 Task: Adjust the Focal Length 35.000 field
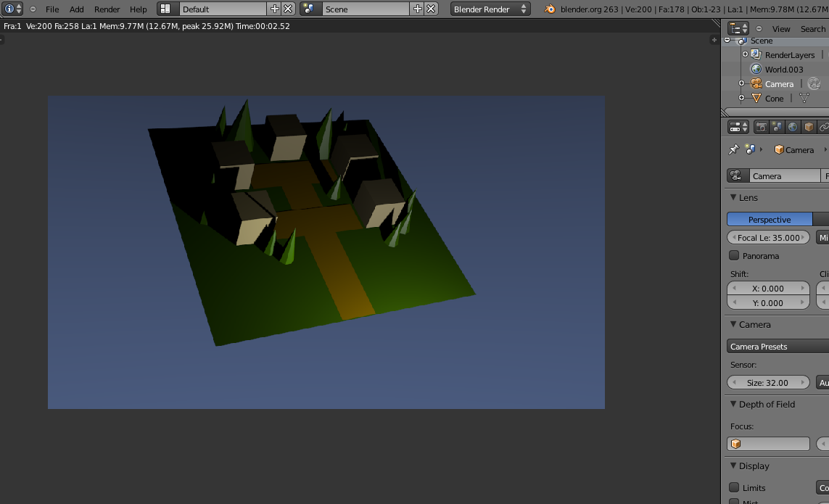[x=768, y=237]
